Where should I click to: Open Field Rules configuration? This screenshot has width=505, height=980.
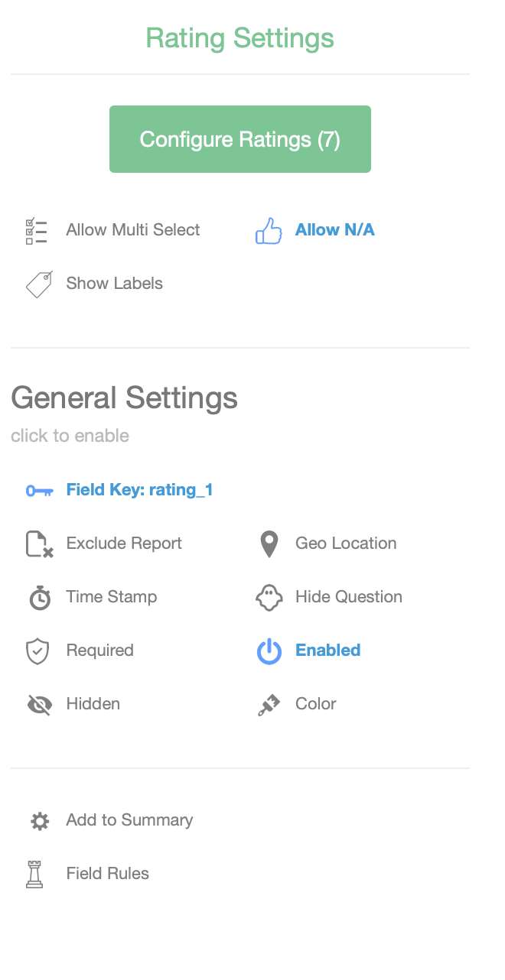pyautogui.click(x=107, y=874)
